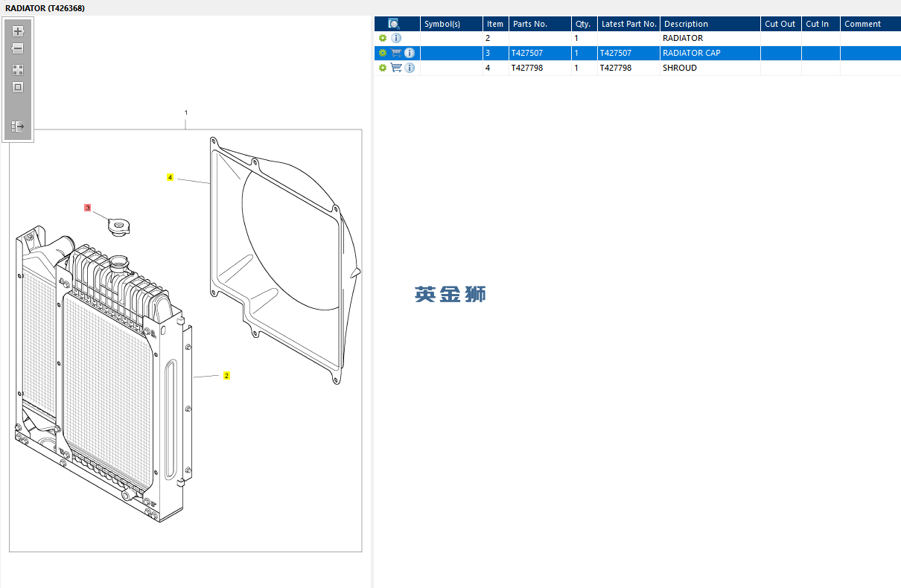Screen dimensions: 901x588
Task: Open the info icon for the RADIATOR row
Action: (x=396, y=38)
